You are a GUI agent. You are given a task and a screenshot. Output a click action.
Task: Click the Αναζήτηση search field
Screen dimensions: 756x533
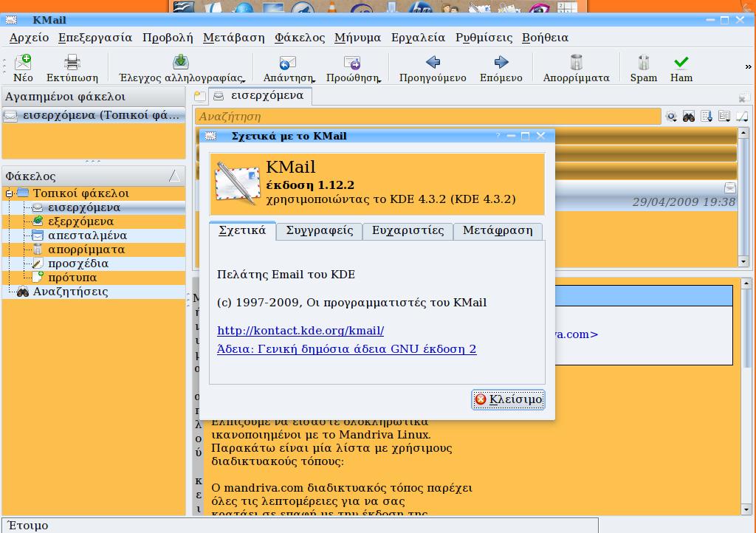tap(427, 117)
